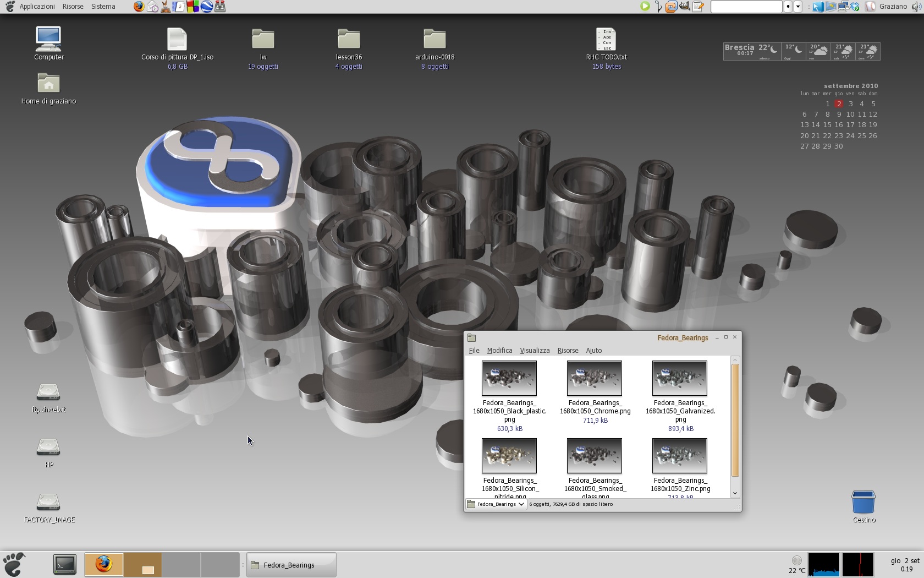Image resolution: width=924 pixels, height=578 pixels.
Task: Click the scroll-down arrow in file browser
Action: pos(735,494)
